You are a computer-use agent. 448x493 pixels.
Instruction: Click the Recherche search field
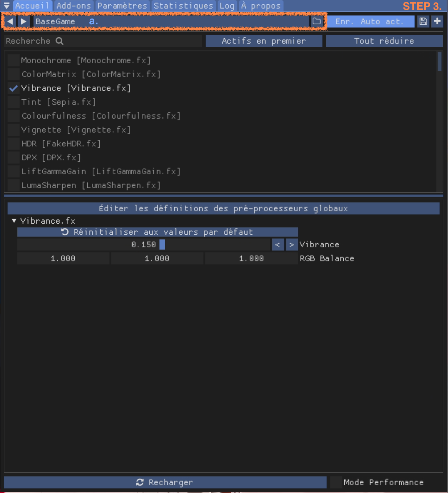point(103,41)
